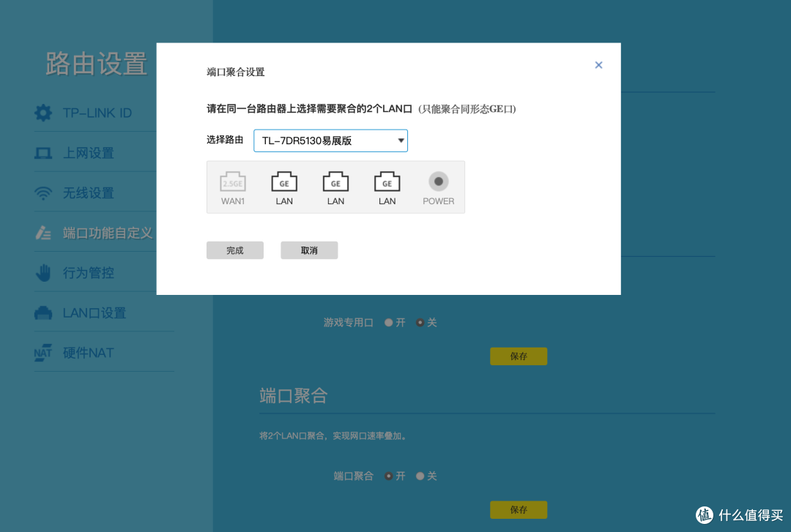791x532 pixels.
Task: Cancel with the 取消 button
Action: point(309,250)
